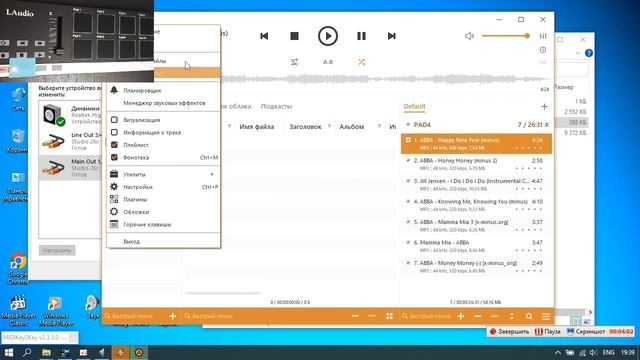Open Менеджер звуковых эффектов

[163, 103]
